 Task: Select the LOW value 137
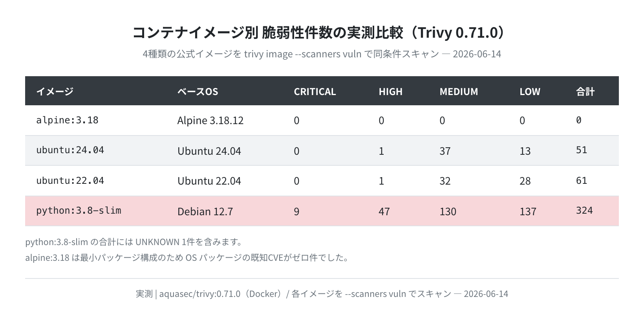[x=528, y=212]
